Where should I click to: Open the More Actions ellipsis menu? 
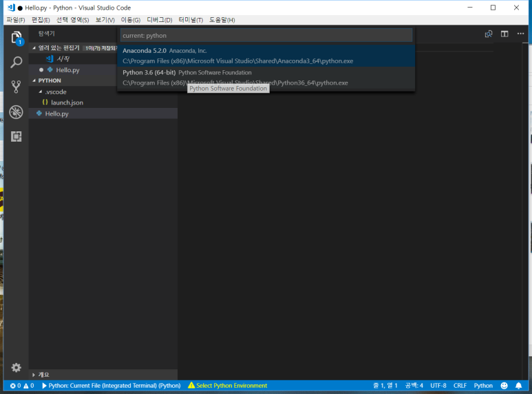coord(520,34)
